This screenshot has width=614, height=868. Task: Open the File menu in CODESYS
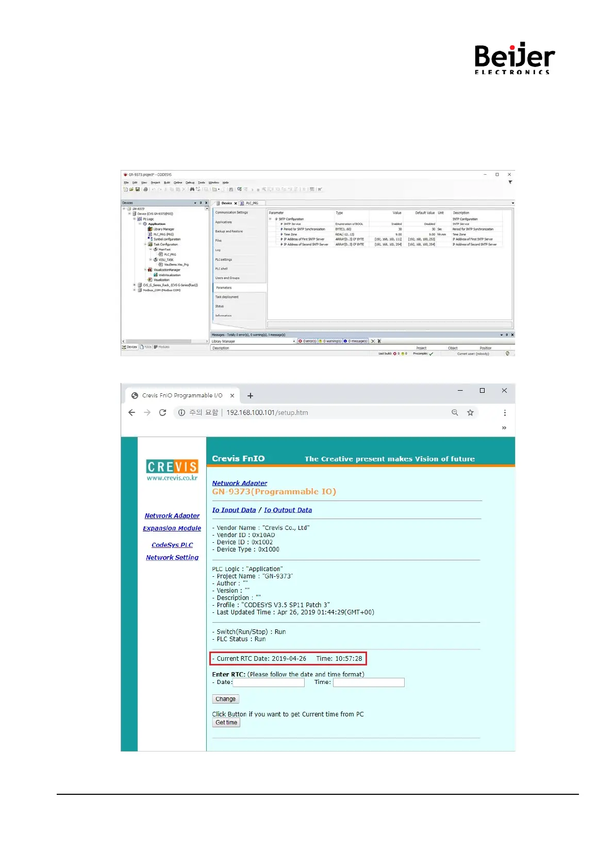point(126,182)
